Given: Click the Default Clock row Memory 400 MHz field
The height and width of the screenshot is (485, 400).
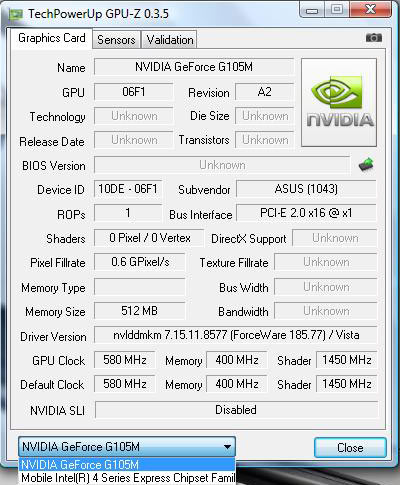Looking at the screenshot, I should pyautogui.click(x=237, y=384).
